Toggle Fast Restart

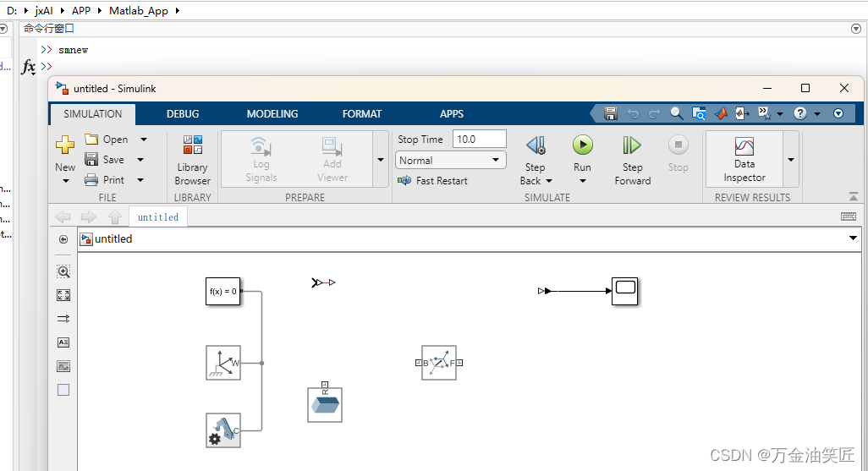[433, 180]
